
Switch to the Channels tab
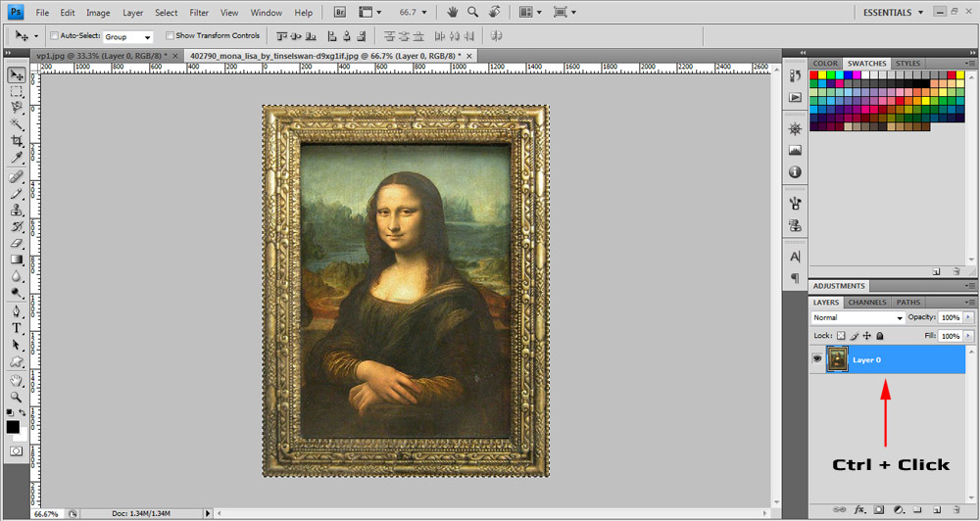(x=867, y=303)
